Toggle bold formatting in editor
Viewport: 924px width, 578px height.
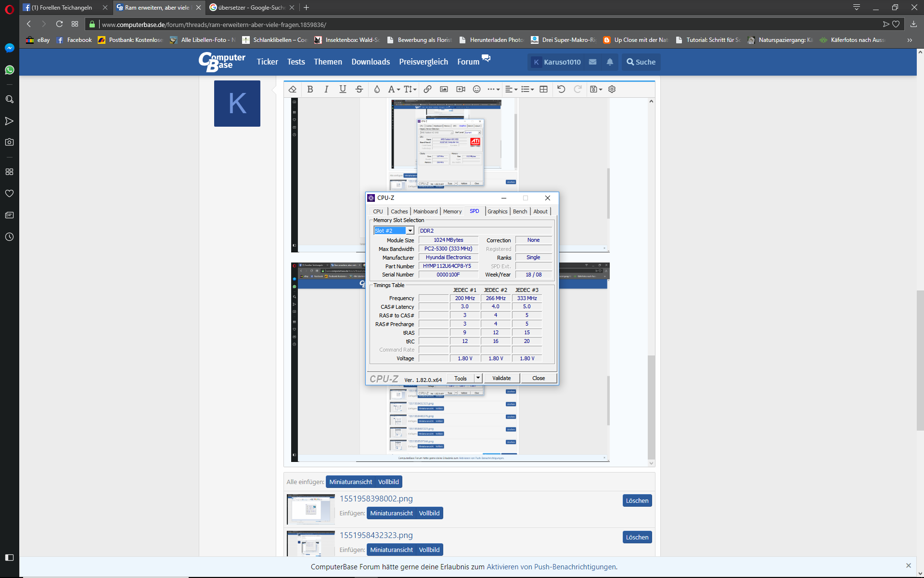coord(310,89)
